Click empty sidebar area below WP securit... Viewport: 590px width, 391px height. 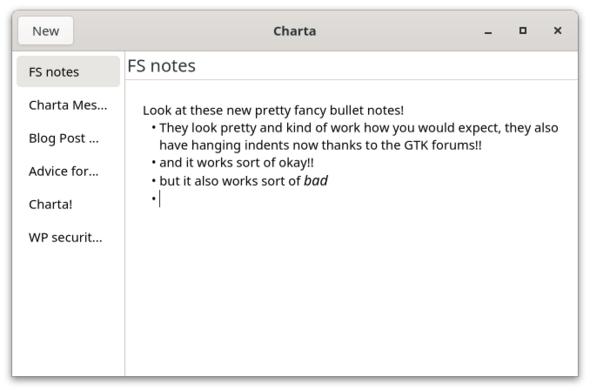coord(68,314)
